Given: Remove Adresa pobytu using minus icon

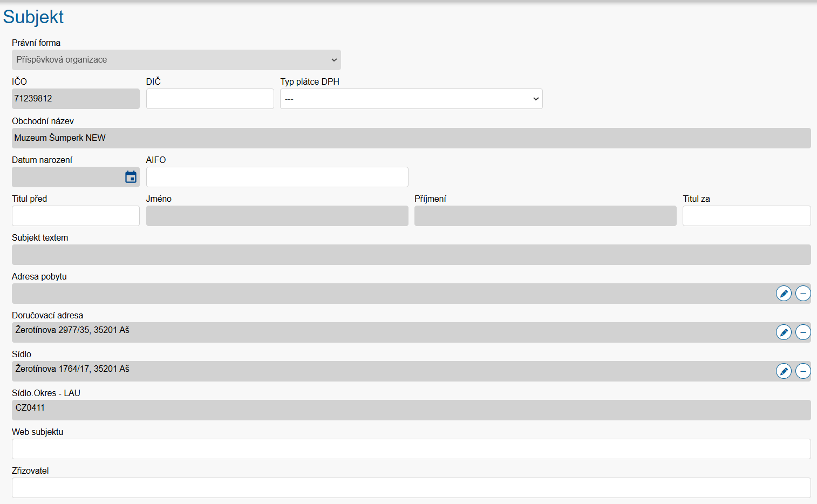Looking at the screenshot, I should (x=803, y=294).
